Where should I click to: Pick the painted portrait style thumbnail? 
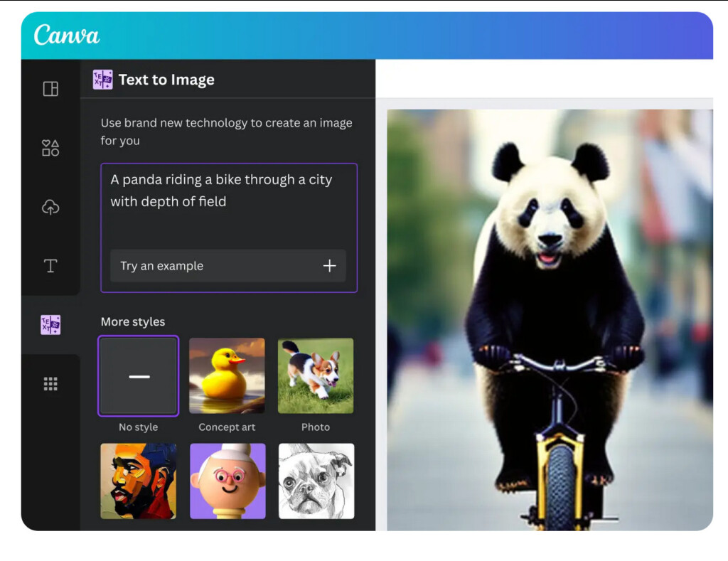pyautogui.click(x=139, y=481)
